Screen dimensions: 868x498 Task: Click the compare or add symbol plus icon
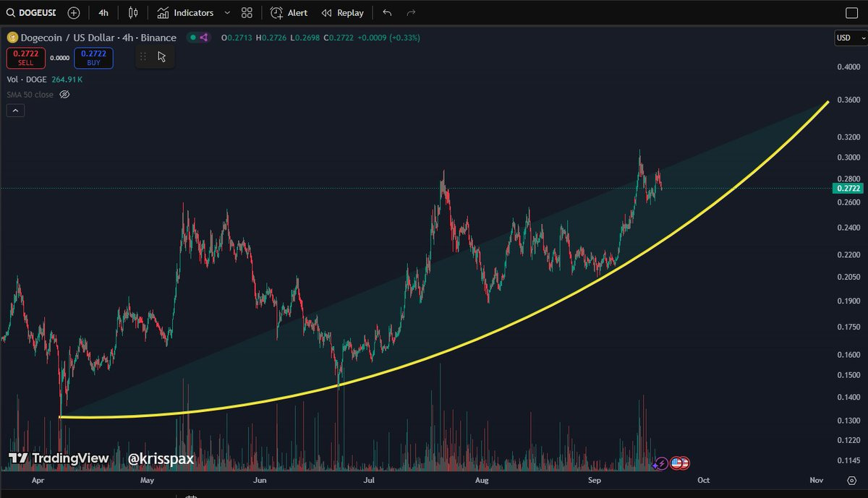point(74,13)
